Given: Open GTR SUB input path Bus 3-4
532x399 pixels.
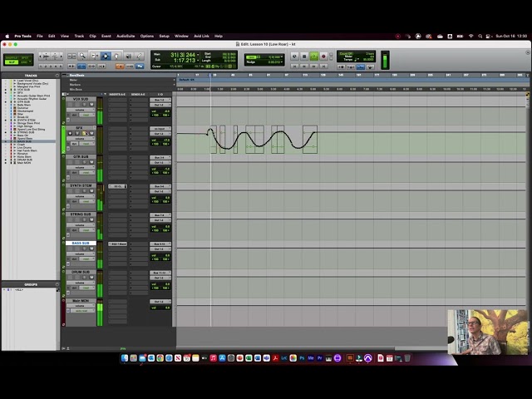Looking at the screenshot, I should point(160,158).
